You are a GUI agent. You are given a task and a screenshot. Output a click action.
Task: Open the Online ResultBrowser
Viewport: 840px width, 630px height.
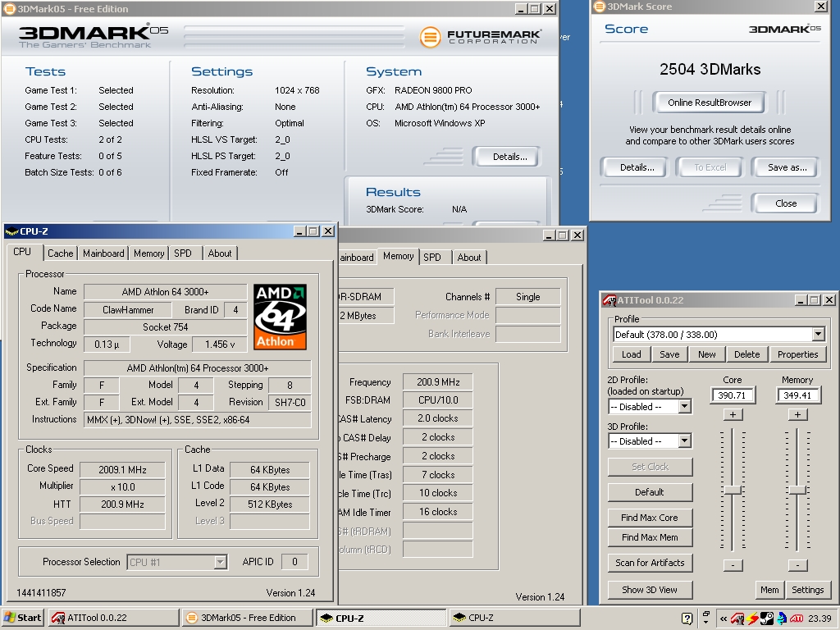710,103
